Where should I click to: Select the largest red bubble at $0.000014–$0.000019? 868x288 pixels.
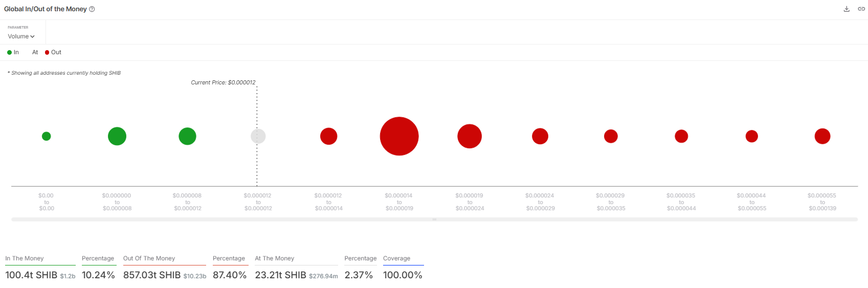(399, 136)
